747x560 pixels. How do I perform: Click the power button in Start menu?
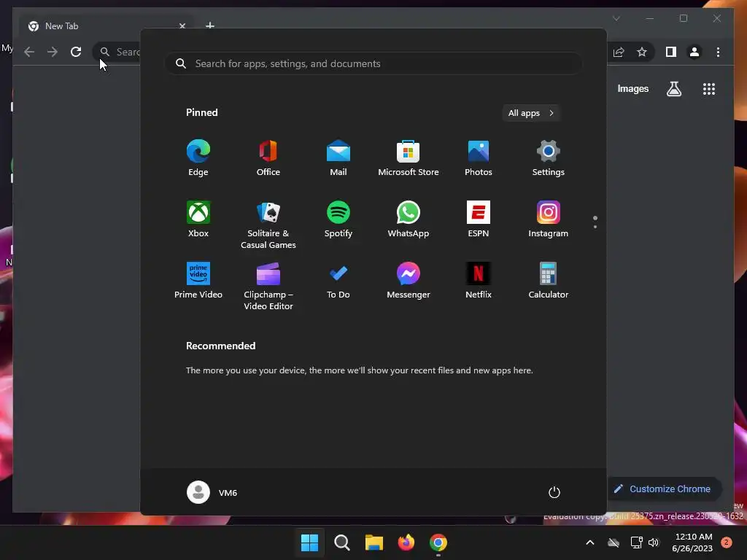[554, 492]
